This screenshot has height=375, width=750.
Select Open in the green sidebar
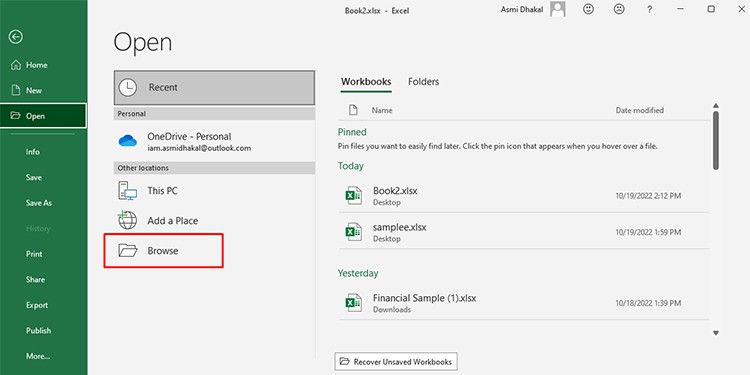(43, 116)
